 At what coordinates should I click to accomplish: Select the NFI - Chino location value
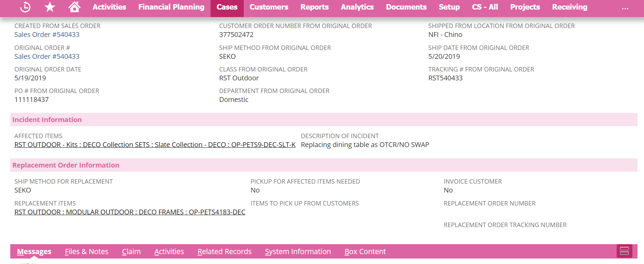click(x=445, y=35)
